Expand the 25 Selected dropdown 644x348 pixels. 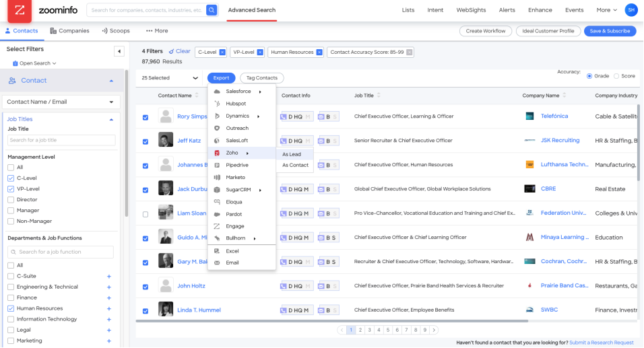(195, 78)
